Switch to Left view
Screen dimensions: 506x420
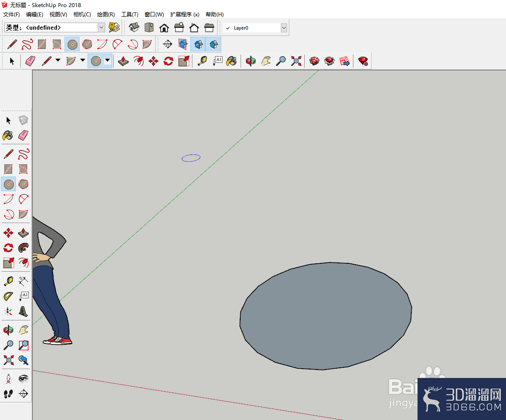(209, 28)
